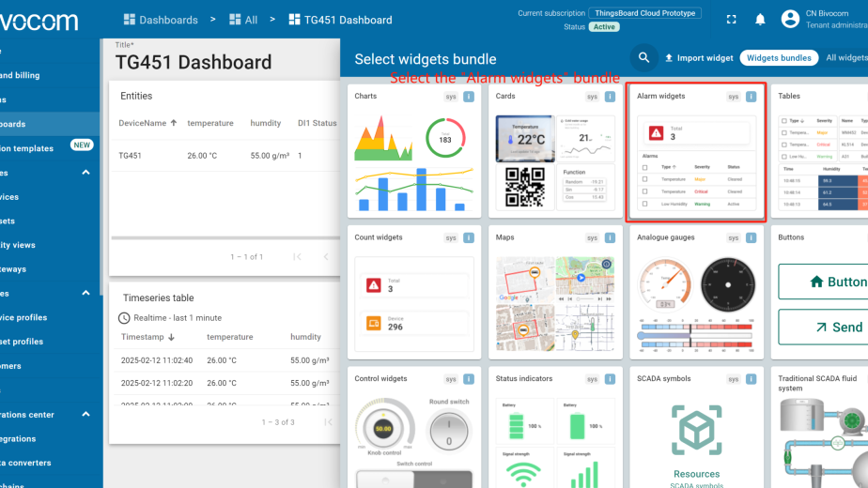Screen dimensions: 868x488
Task: Select the Alarm widgets bundle
Action: 696,150
